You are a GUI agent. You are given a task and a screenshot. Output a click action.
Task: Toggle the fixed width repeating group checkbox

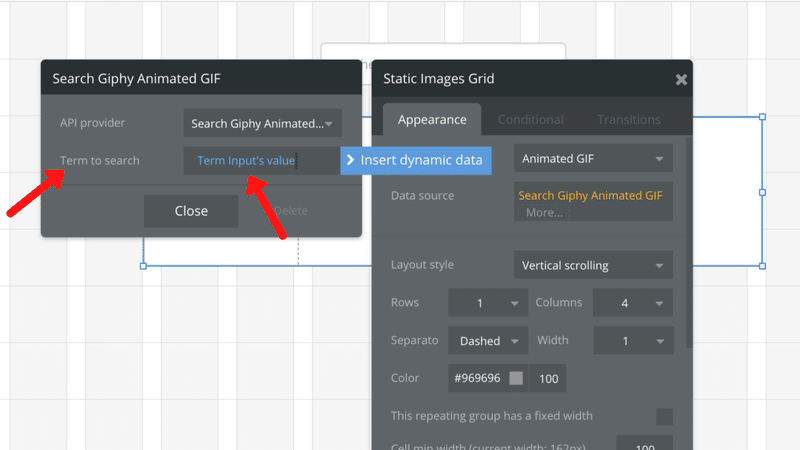pos(664,416)
